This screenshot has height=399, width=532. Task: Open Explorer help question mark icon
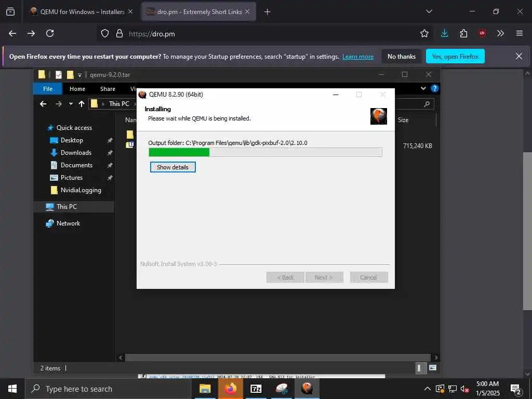point(434,88)
